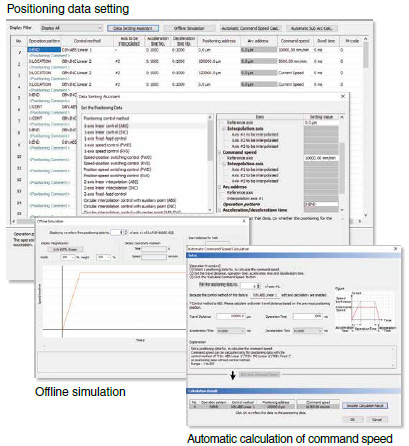409x446 pixels.
Task: Select the Control method column header
Action: [87, 41]
